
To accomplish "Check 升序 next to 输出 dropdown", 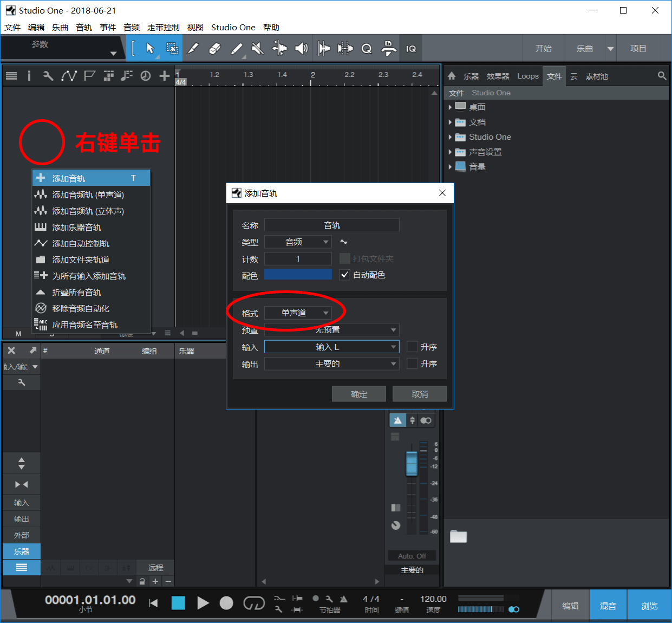I will 412,364.
